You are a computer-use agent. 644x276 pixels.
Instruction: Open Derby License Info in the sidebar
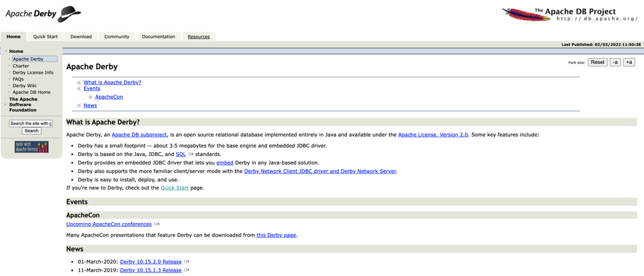(x=33, y=72)
